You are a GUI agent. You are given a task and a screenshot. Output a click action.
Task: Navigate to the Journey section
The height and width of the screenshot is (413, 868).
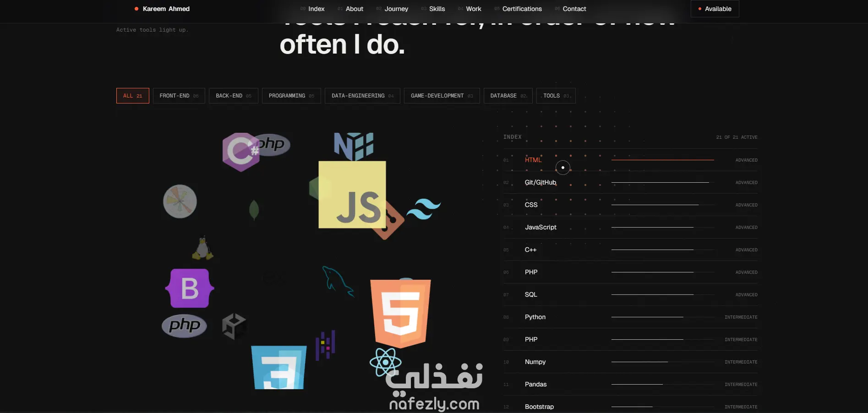(392, 9)
